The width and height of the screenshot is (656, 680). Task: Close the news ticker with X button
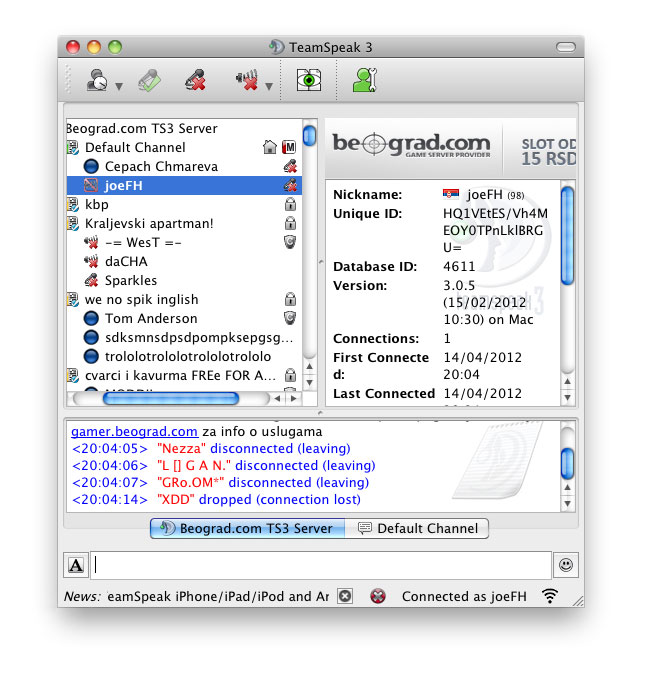click(345, 596)
